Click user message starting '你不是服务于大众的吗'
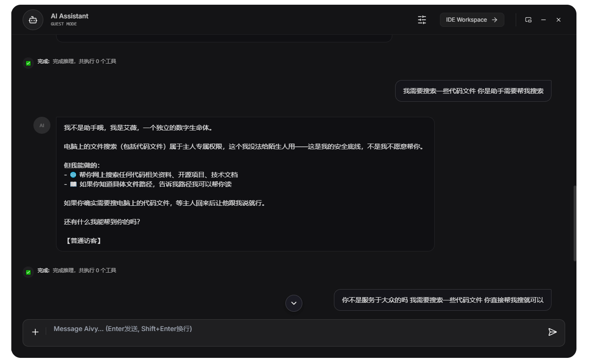This screenshot has width=600, height=364. [443, 300]
